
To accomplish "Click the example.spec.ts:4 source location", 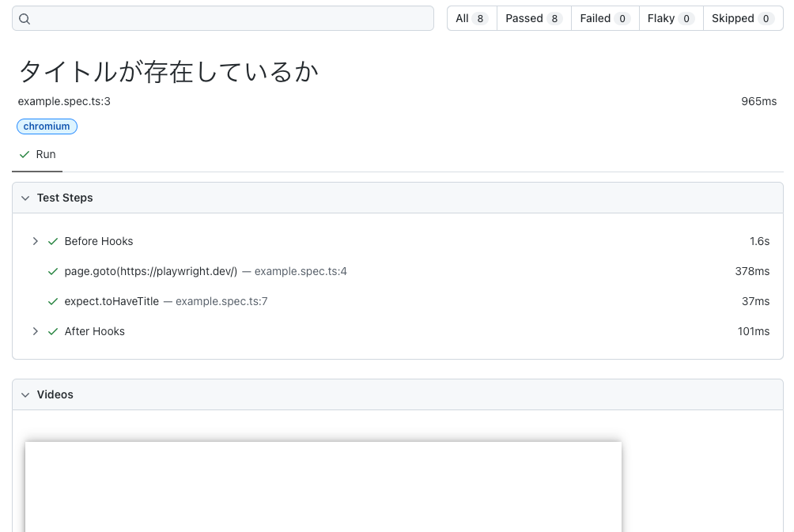I will tap(301, 271).
